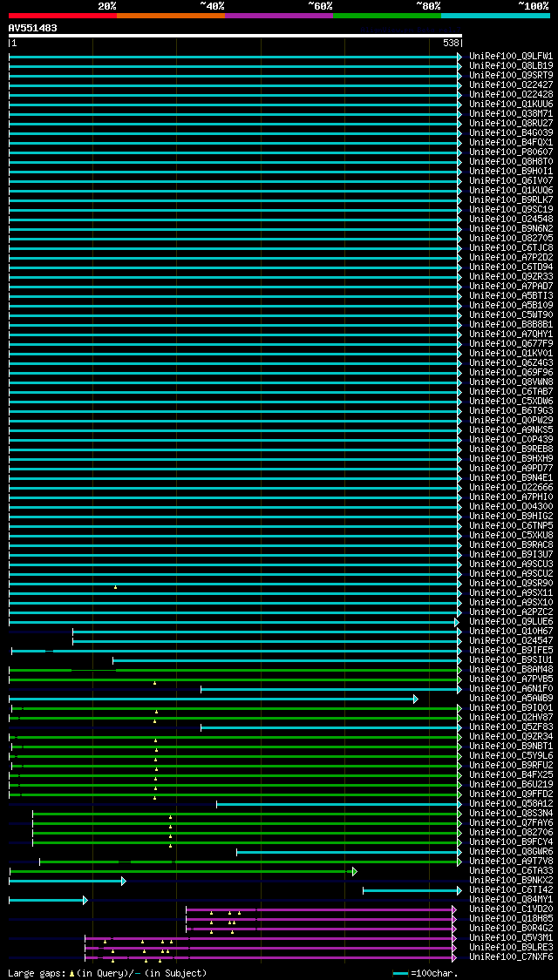Select the UniRef100_B9HXH9 label

point(511,459)
